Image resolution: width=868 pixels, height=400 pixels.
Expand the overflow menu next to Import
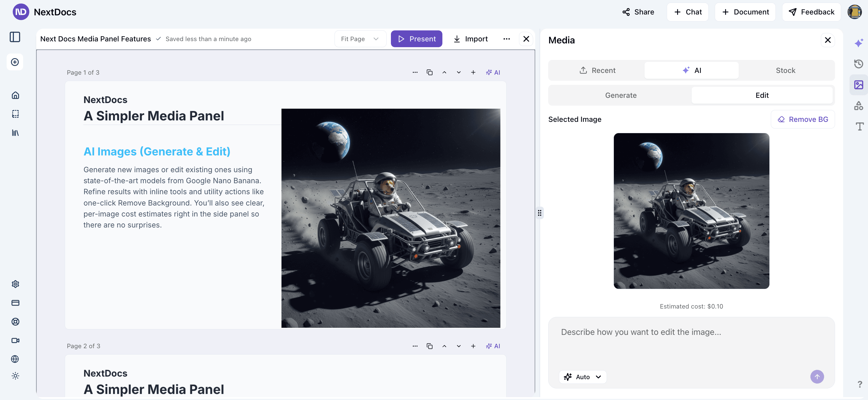[507, 39]
